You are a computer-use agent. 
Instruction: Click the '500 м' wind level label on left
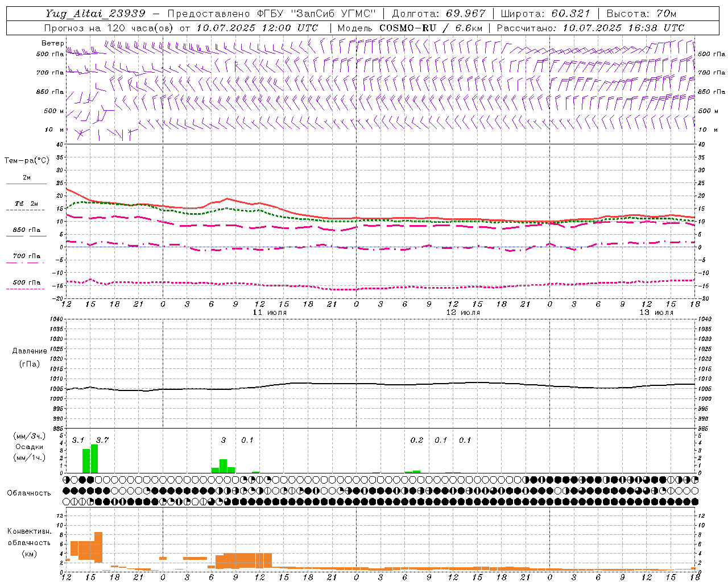point(54,111)
